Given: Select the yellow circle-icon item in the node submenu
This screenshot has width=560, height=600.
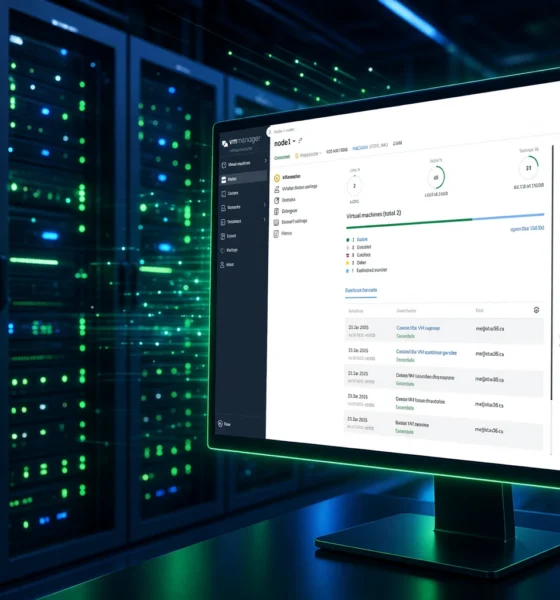Looking at the screenshot, I should point(287,177).
